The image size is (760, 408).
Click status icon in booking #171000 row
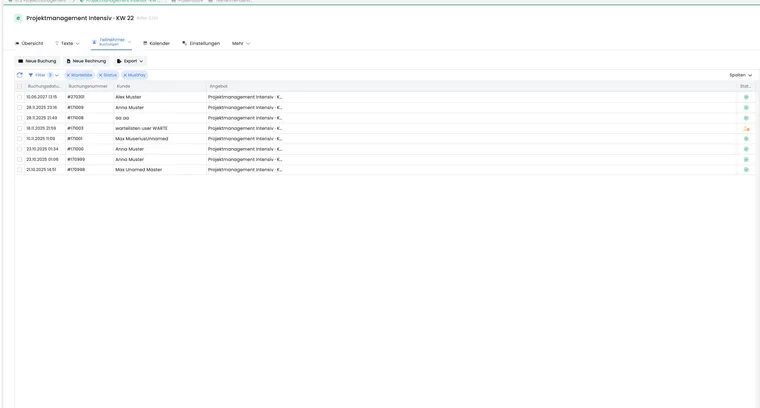[746, 149]
